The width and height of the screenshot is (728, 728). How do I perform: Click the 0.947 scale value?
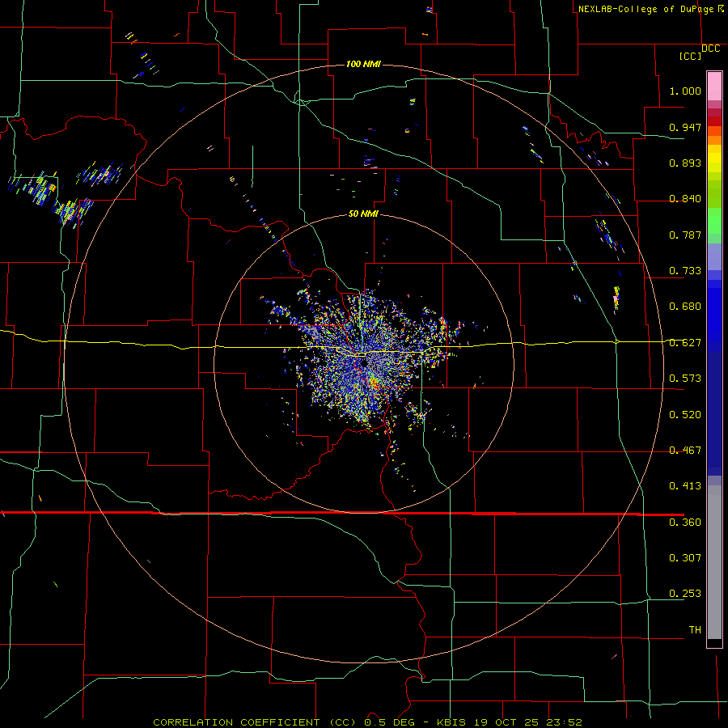(x=685, y=127)
